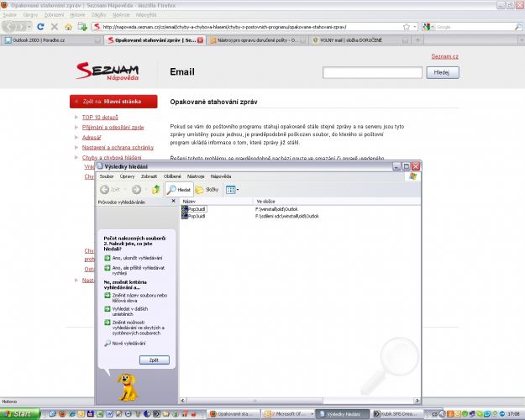Click the Google search magnifier icon
Viewport: 525px width, 420px height.
click(517, 27)
